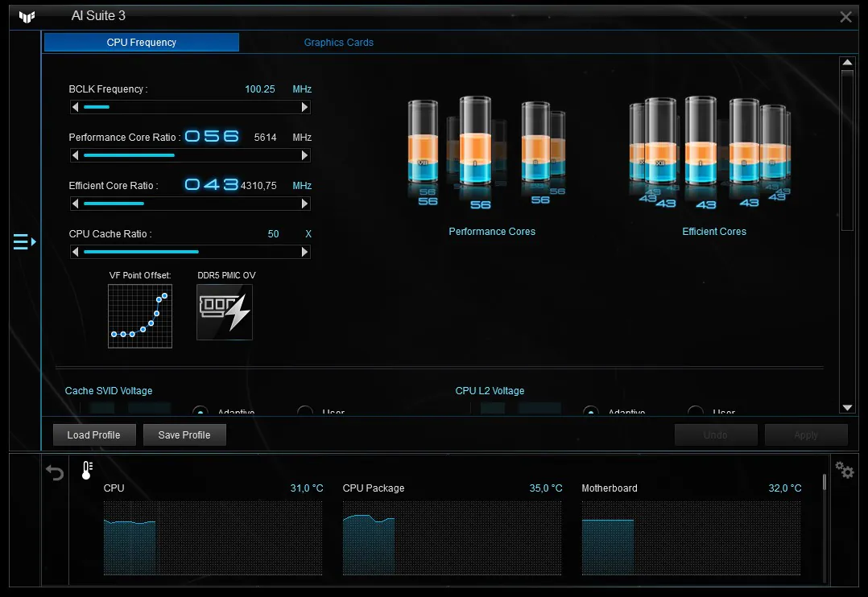Click the Undo button

pyautogui.click(x=716, y=435)
